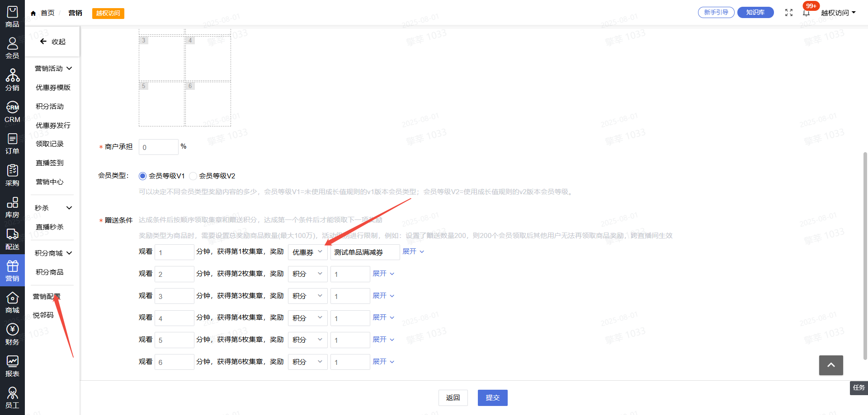The height and width of the screenshot is (415, 868).
Task: Click the 返回 back button
Action: (x=453, y=398)
